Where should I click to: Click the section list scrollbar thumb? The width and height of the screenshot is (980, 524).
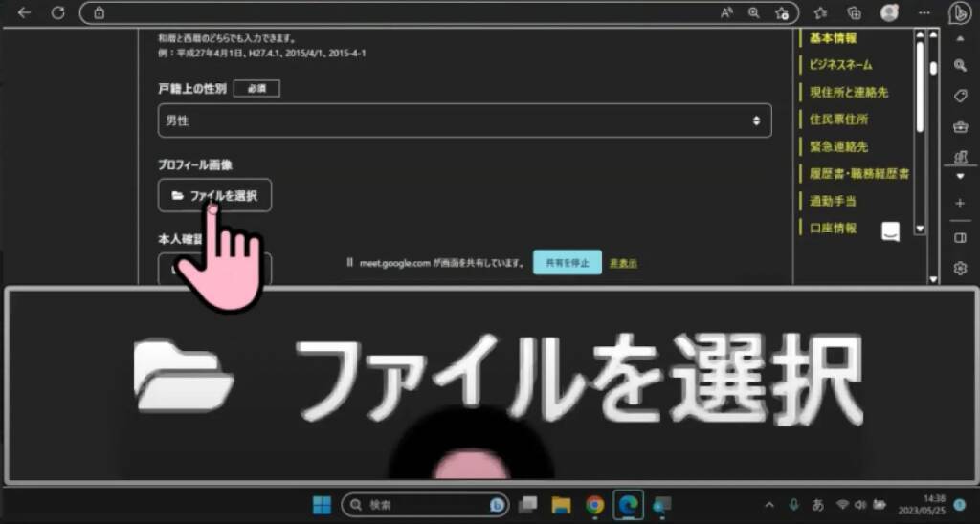(x=920, y=86)
